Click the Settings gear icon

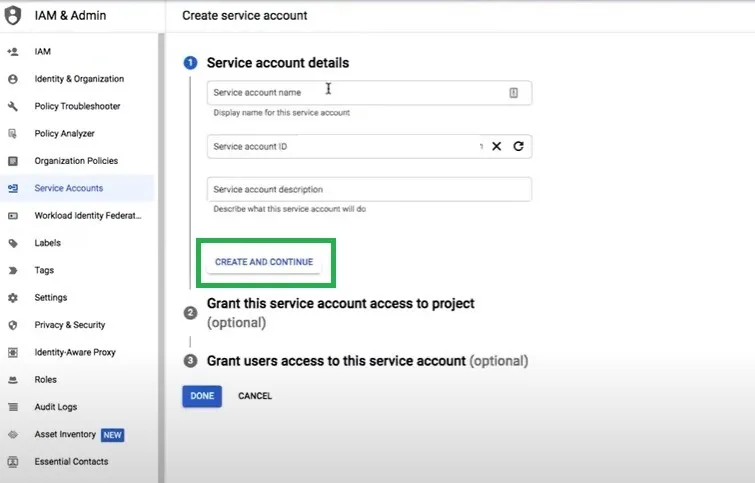click(13, 298)
